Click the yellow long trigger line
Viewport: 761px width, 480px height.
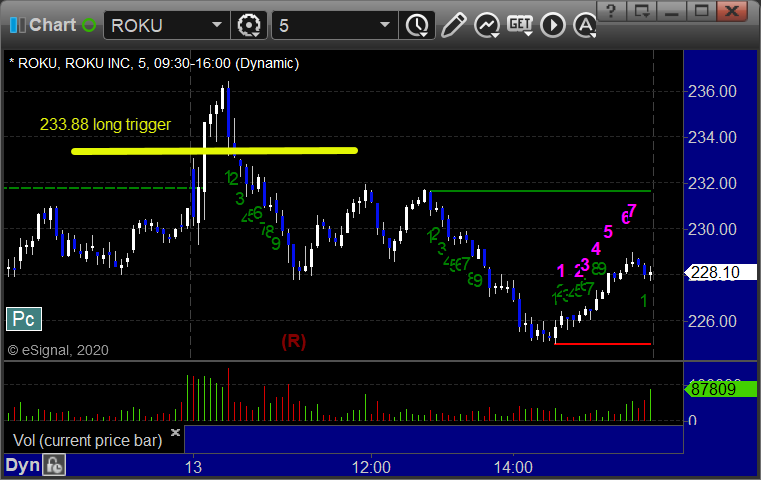tap(215, 151)
